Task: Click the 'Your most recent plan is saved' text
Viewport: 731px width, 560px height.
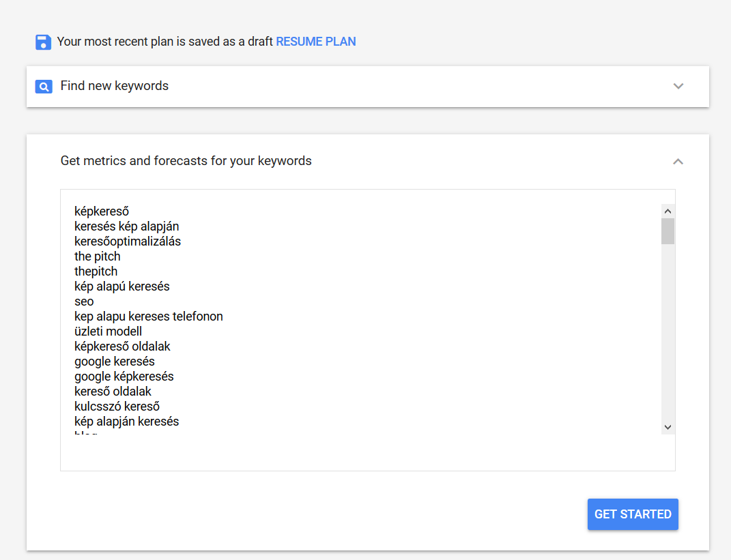Action: pos(164,42)
